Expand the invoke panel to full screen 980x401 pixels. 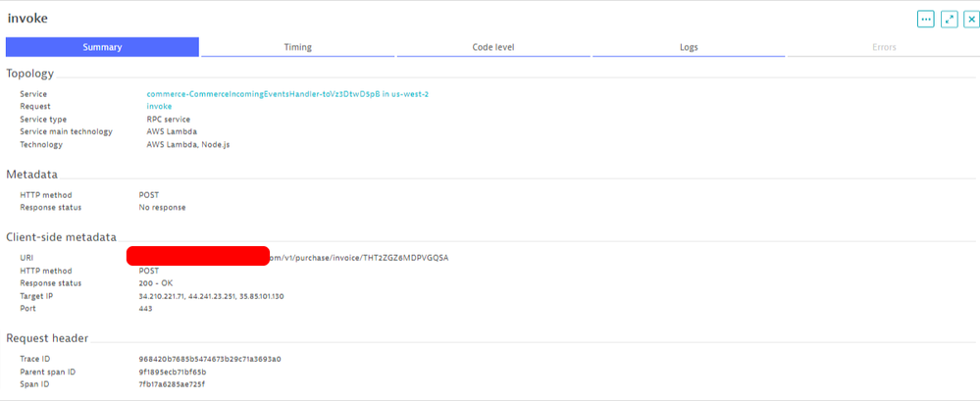click(949, 19)
